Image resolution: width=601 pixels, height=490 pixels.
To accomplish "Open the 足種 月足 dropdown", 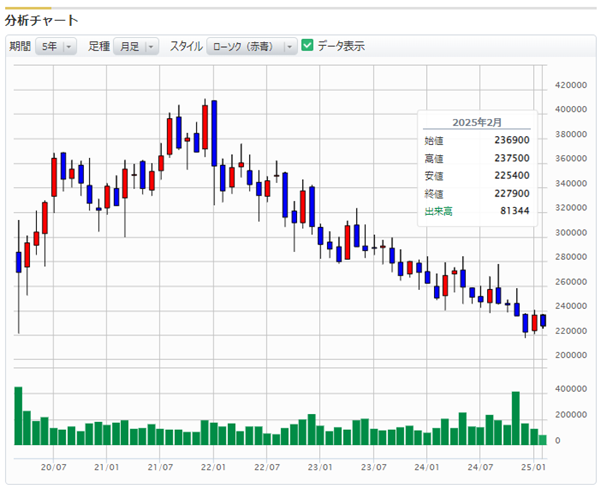I will tap(136, 46).
